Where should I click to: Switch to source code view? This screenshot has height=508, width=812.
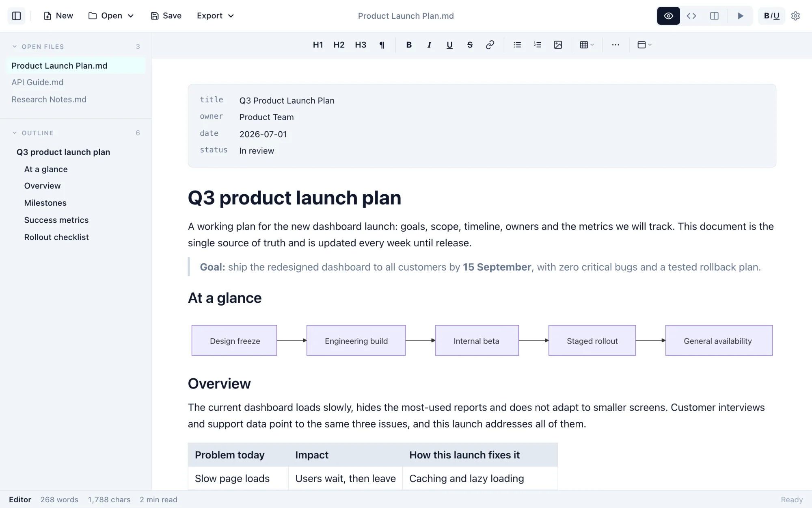pyautogui.click(x=691, y=16)
